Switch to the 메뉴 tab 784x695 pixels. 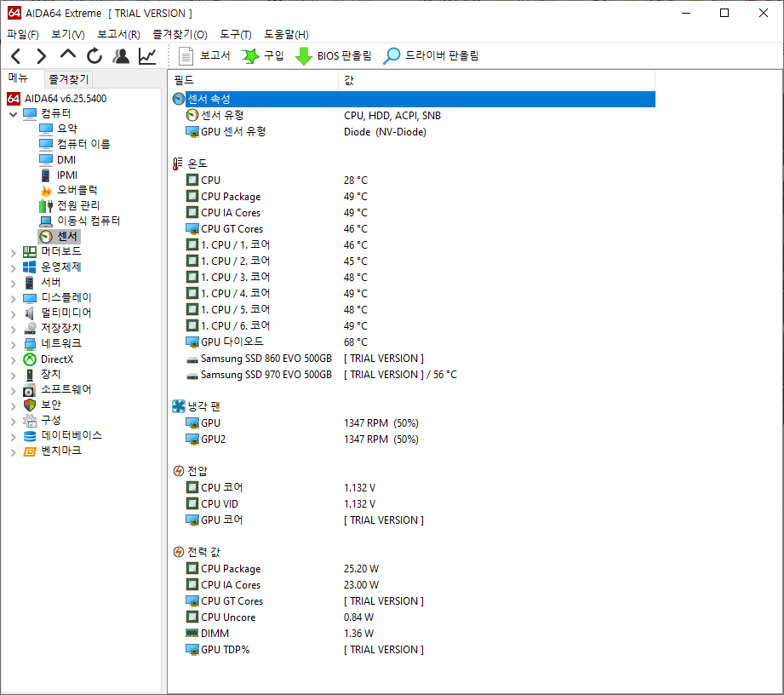(19, 78)
